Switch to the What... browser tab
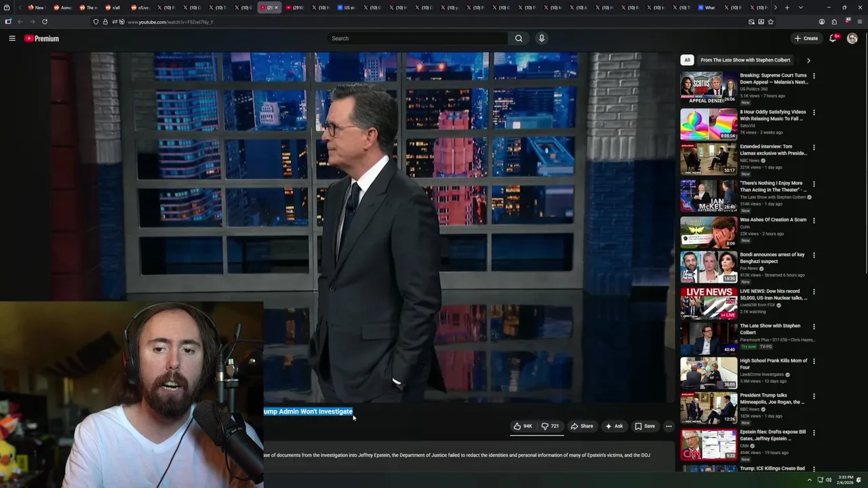The image size is (868, 488). coord(707,7)
